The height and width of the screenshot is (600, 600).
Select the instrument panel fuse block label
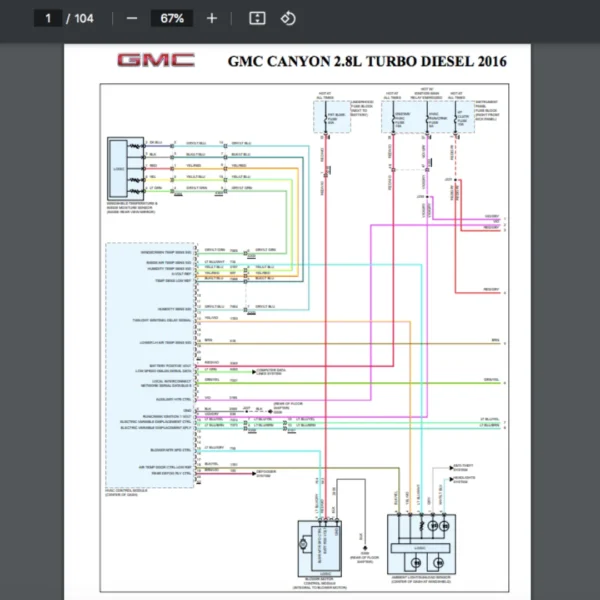[x=489, y=106]
